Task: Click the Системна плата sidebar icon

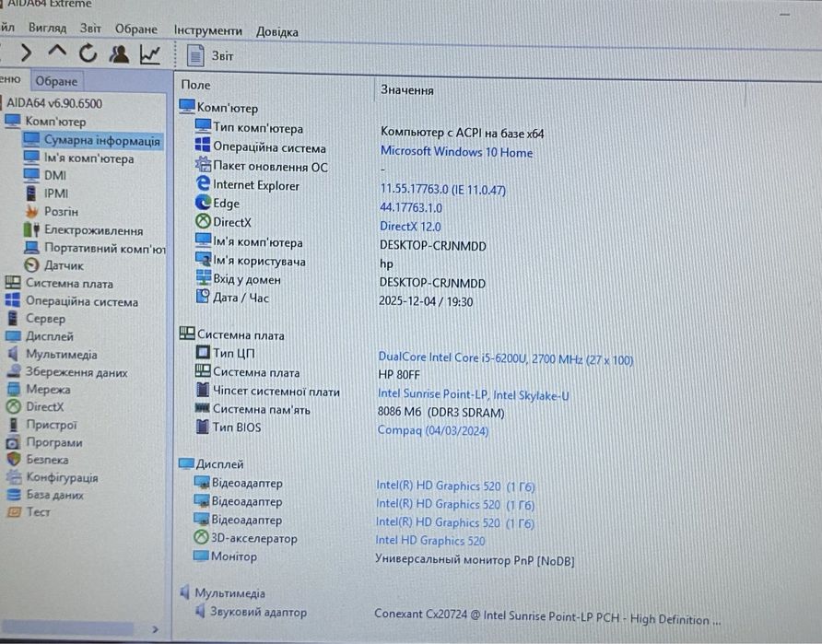Action: (13, 283)
